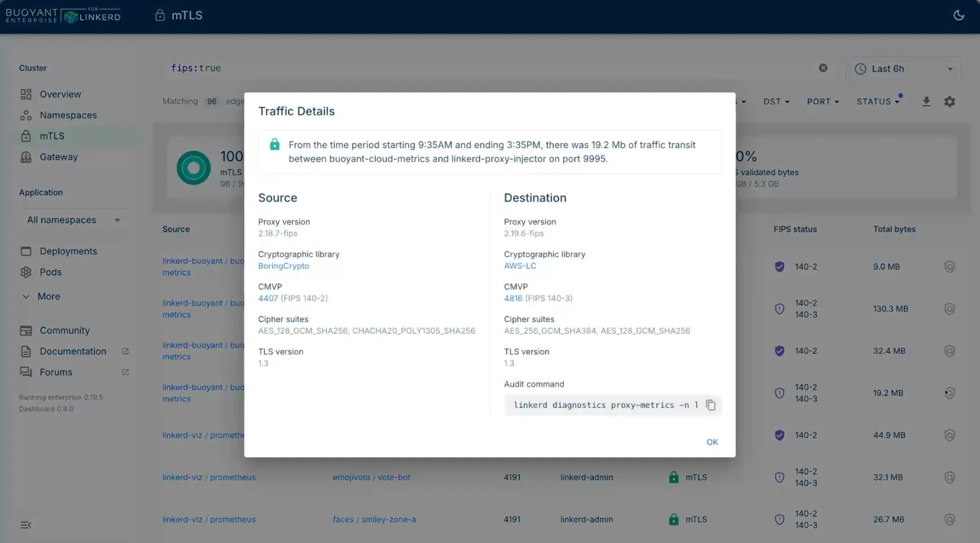
Task: Click FIPS shield icon in 130.3 MB row
Action: (x=779, y=309)
